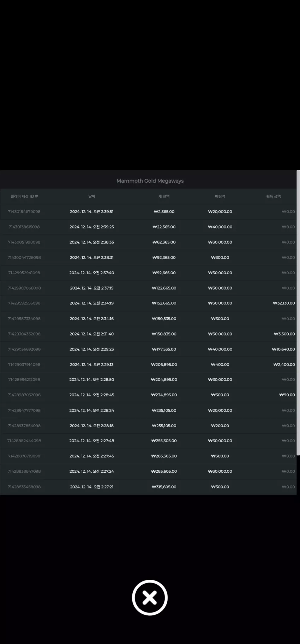Click the 플레이 세션 ID # column header
This screenshot has width=300, height=644.
click(24, 196)
